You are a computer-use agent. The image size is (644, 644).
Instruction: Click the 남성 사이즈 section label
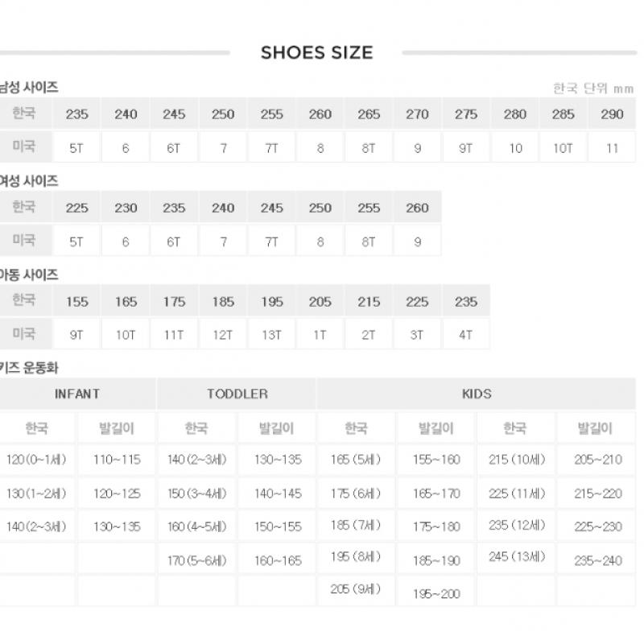29,88
